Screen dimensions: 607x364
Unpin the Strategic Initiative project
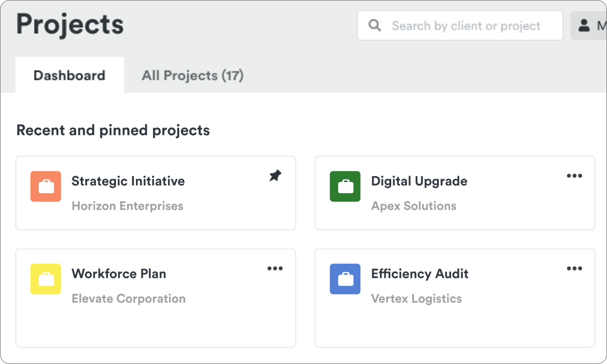click(x=275, y=176)
